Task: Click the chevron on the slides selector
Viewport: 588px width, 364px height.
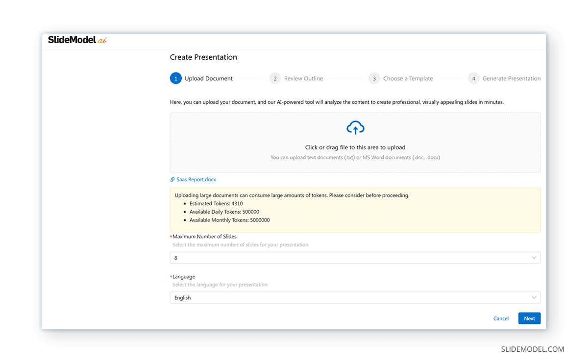Action: (535, 257)
